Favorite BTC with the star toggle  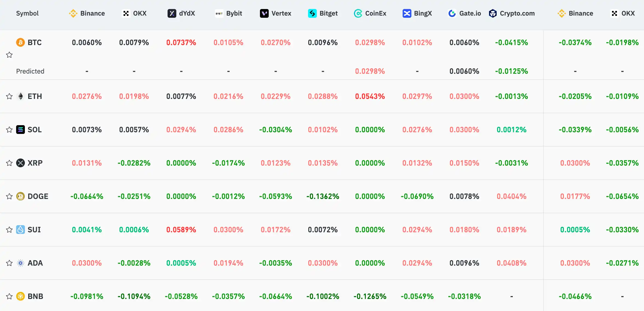[x=9, y=55]
